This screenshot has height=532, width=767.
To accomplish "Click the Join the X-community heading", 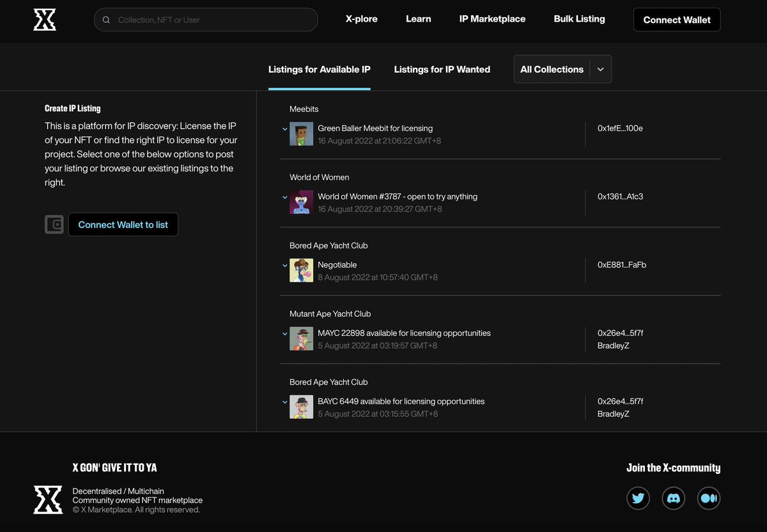I will point(673,468).
